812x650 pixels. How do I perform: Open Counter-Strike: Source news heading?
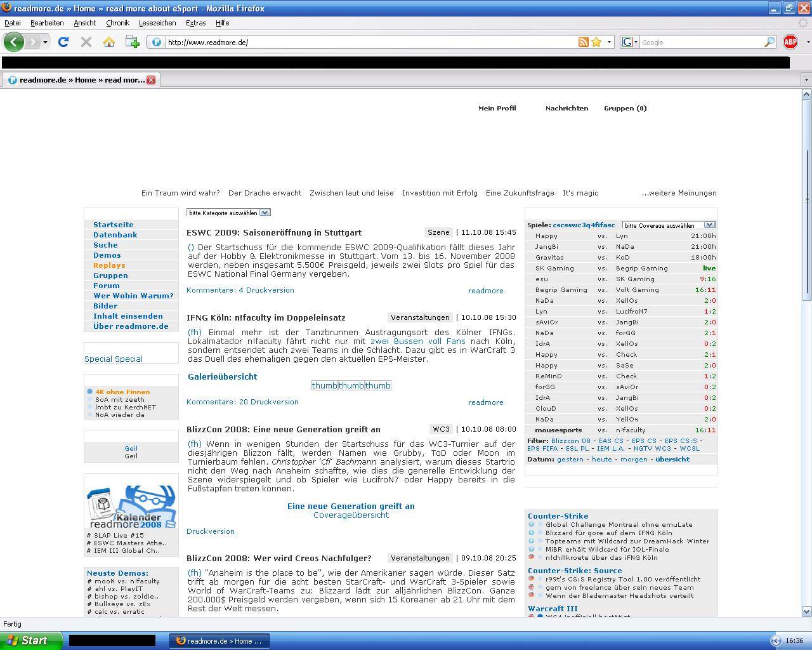(575, 571)
